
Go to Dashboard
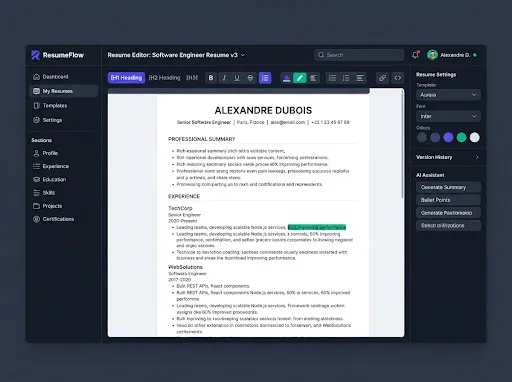pyautogui.click(x=63, y=77)
